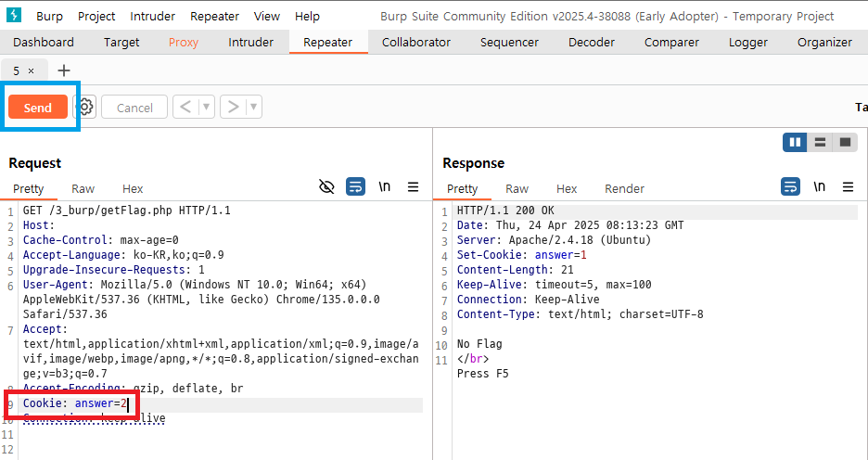
Task: Click the GET /3_burp/getFlag.php request line
Action: [127, 211]
